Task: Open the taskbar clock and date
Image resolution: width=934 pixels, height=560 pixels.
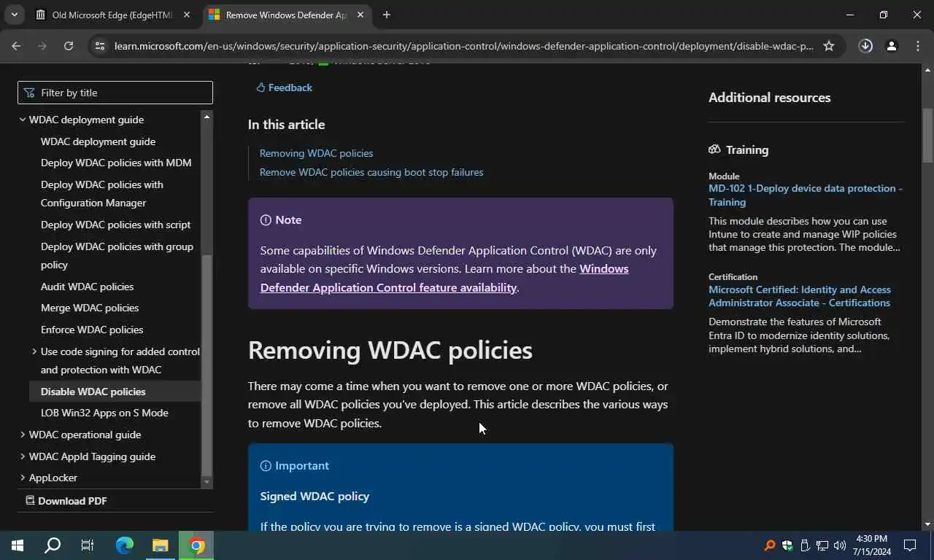Action: pyautogui.click(x=871, y=545)
